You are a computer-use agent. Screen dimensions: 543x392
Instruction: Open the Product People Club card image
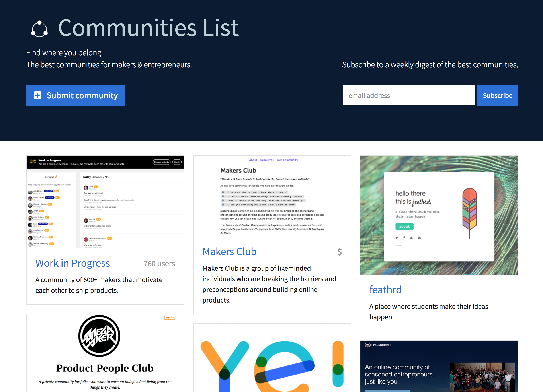click(x=105, y=353)
